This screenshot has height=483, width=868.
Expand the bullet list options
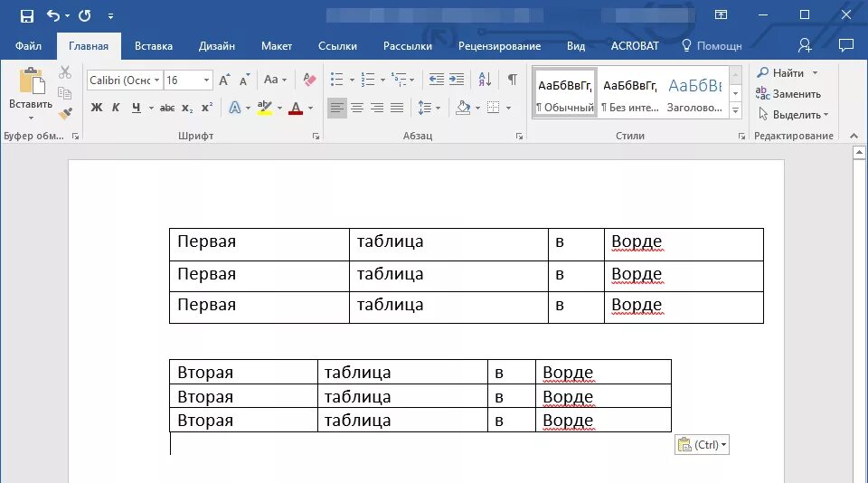[x=352, y=80]
